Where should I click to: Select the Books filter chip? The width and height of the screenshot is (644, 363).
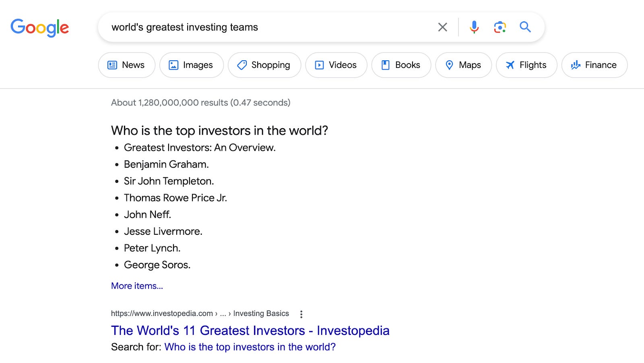coord(401,65)
